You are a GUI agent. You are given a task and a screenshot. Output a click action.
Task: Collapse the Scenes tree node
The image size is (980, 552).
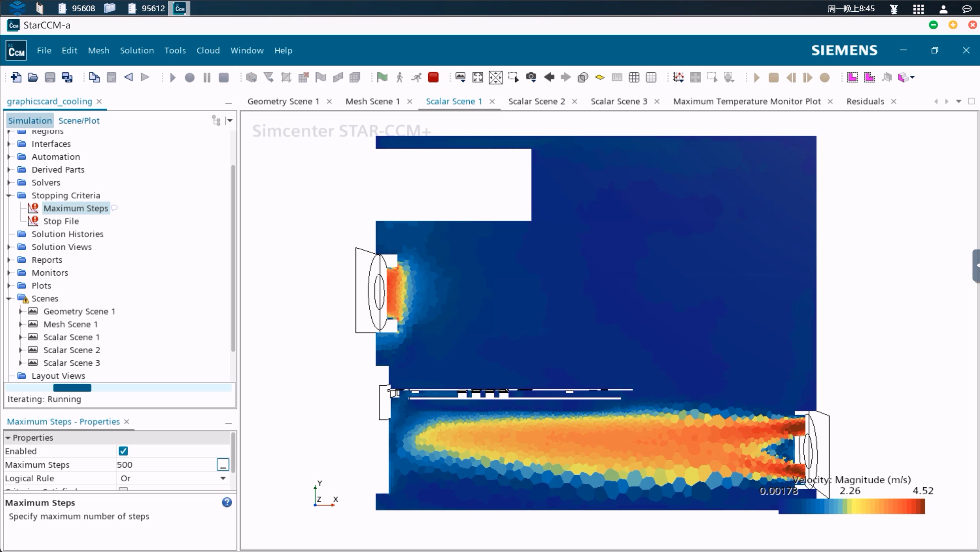9,298
